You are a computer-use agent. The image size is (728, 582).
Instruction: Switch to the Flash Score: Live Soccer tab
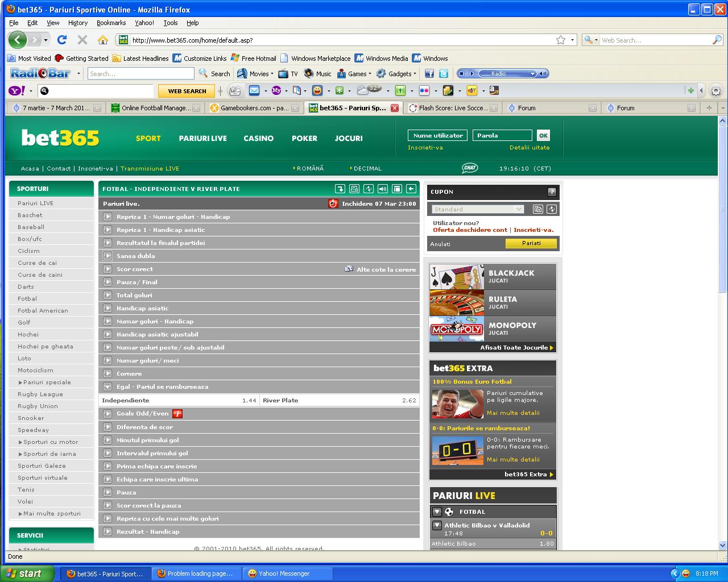click(453, 107)
